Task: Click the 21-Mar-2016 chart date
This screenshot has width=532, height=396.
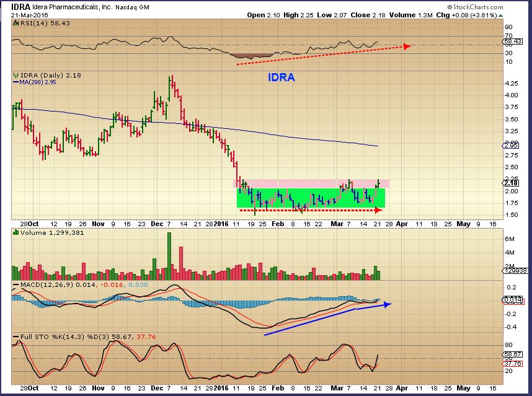Action: coord(30,15)
